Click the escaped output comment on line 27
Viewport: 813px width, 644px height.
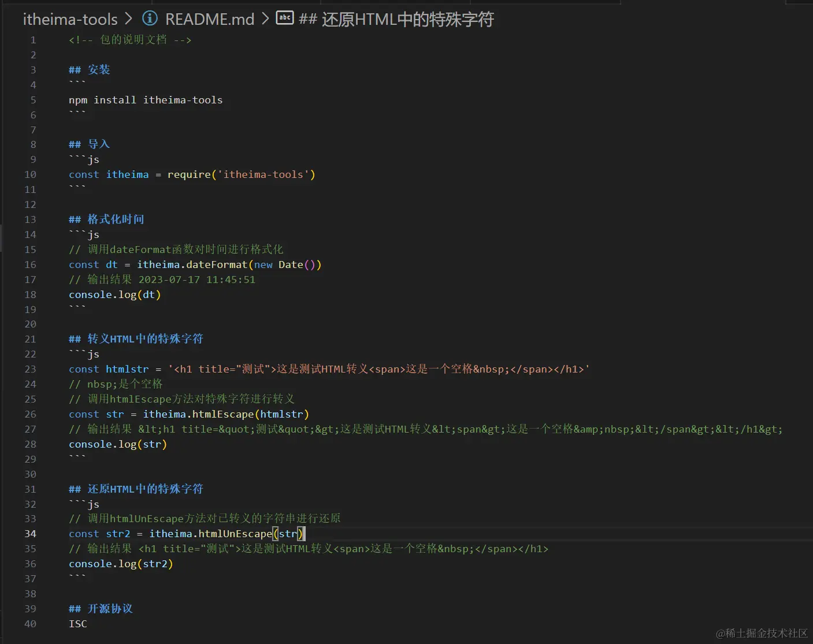[x=426, y=429]
